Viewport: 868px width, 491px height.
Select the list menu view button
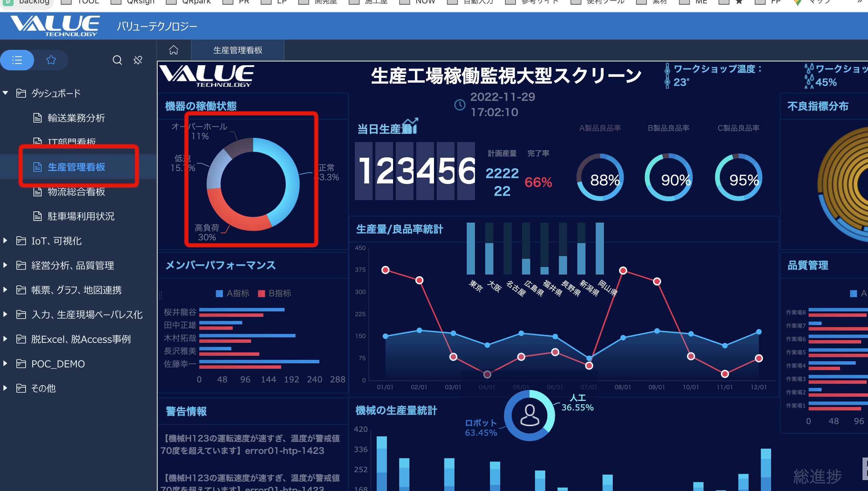(17, 60)
